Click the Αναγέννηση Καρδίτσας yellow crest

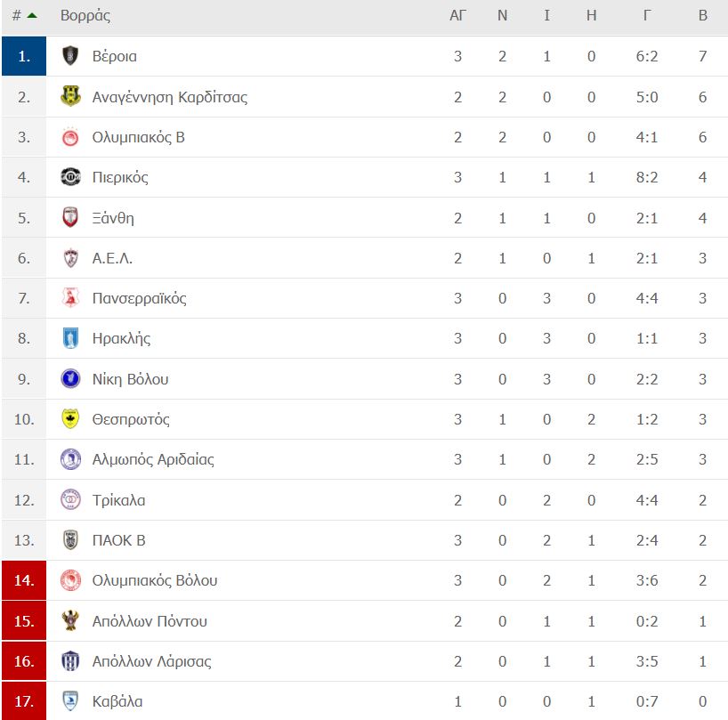[70, 96]
